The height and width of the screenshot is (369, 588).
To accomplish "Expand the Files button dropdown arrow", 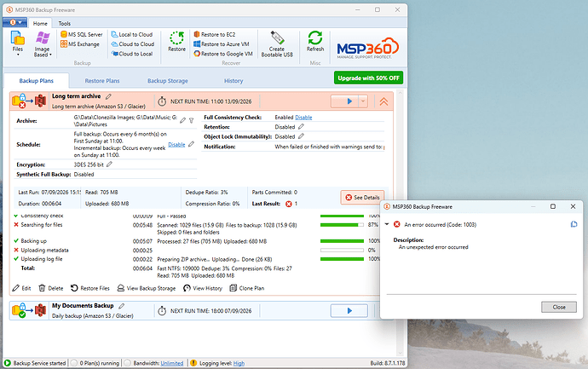I will click(x=18, y=55).
